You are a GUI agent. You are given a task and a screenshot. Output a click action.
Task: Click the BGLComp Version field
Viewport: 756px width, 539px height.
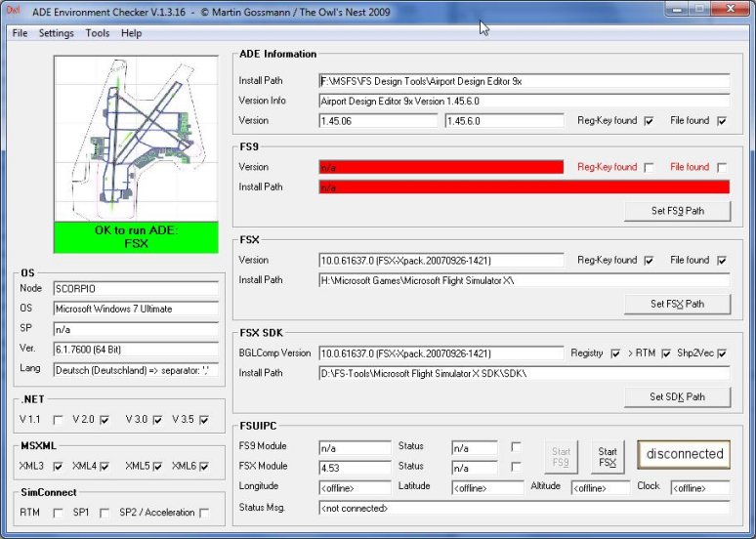tap(441, 353)
